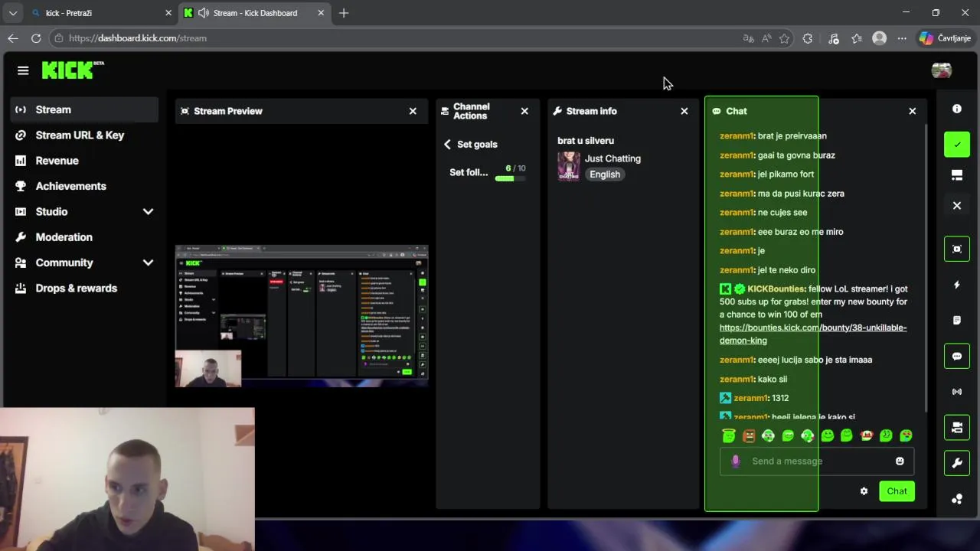Click the chat scrollbar

coord(926,268)
